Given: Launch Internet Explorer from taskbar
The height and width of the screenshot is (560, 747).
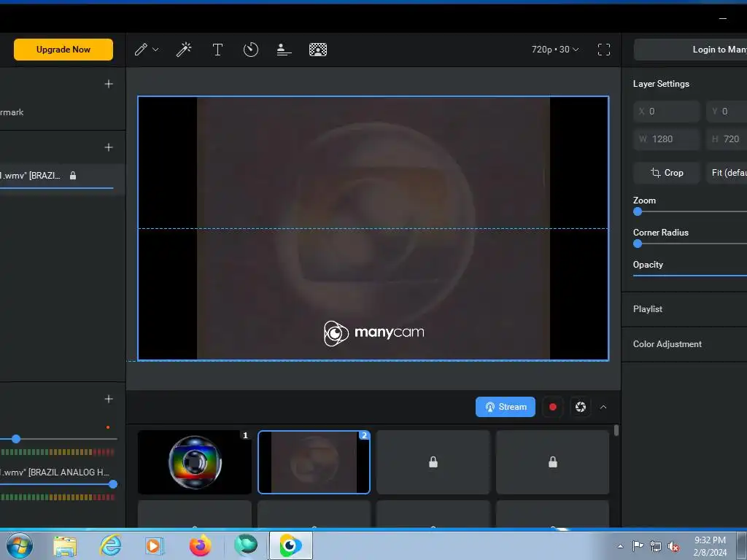Looking at the screenshot, I should click(x=109, y=545).
